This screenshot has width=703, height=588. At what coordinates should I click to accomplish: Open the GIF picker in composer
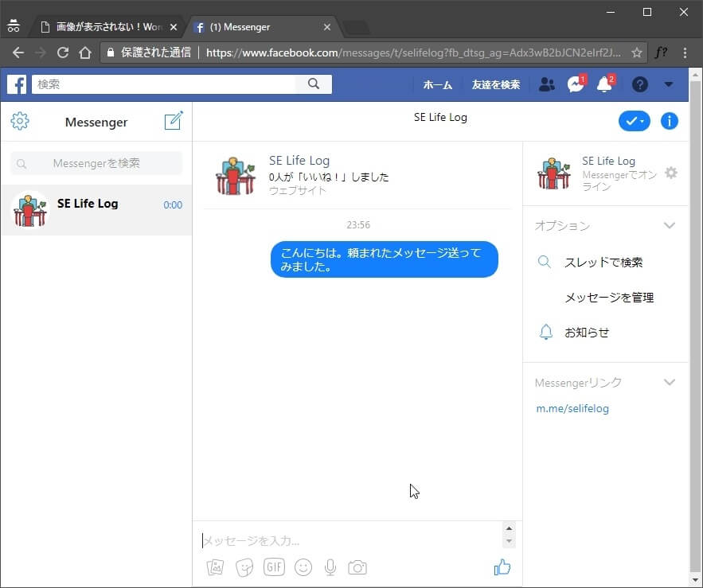(x=274, y=567)
